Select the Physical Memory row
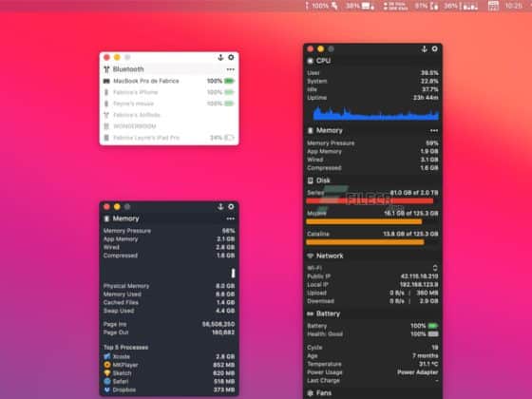 click(x=169, y=286)
